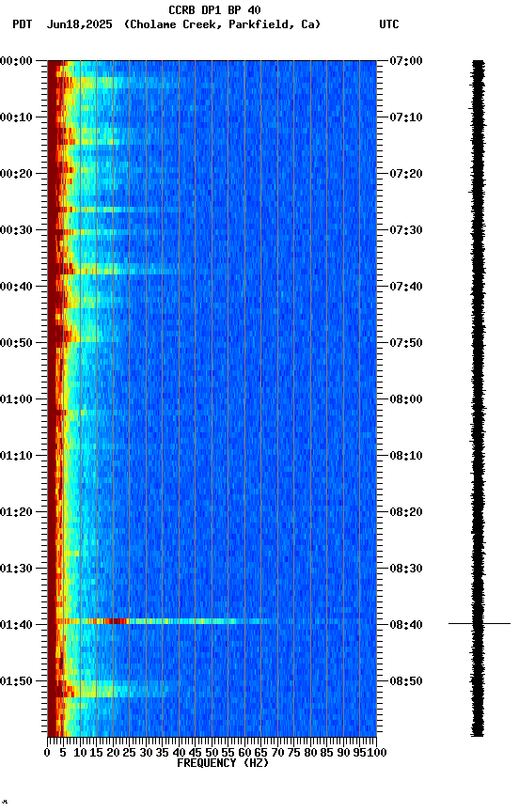Click the 5 Hz frequency tick label

(x=63, y=753)
